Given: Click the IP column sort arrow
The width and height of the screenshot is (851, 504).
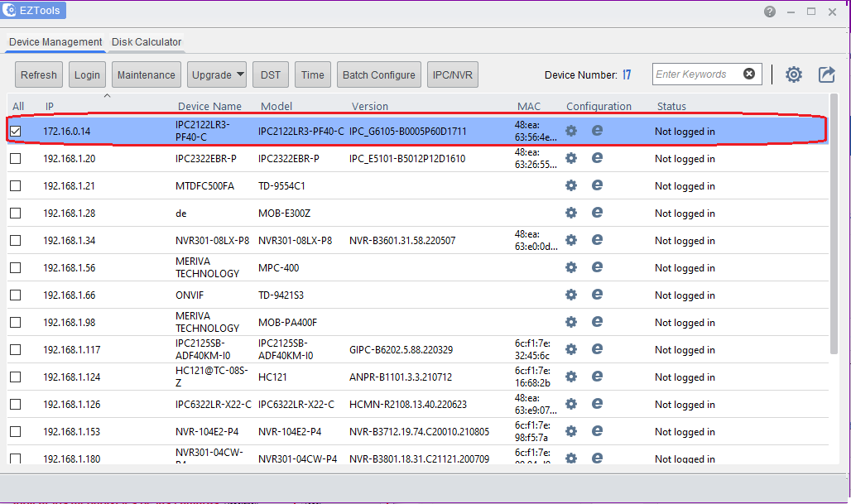Looking at the screenshot, I should (x=108, y=96).
